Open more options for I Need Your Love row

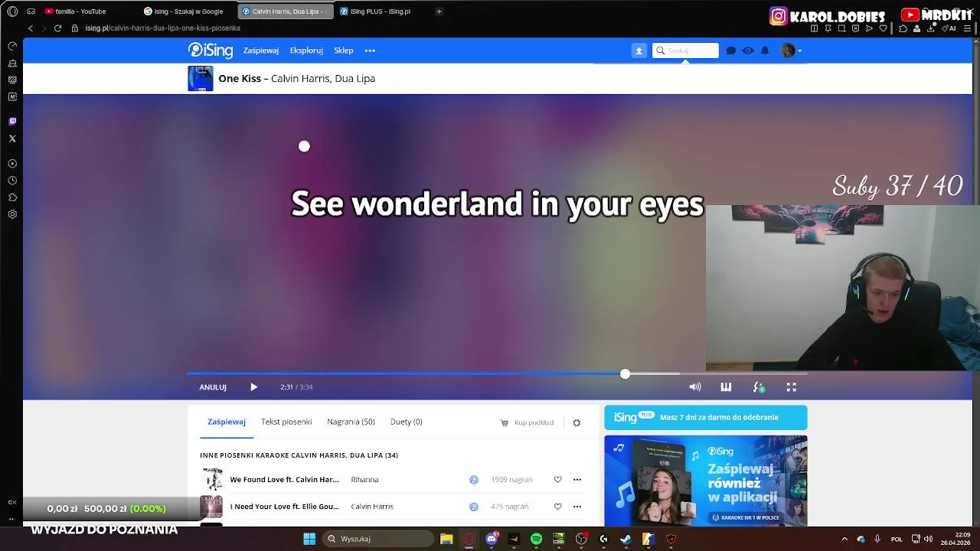[577, 507]
